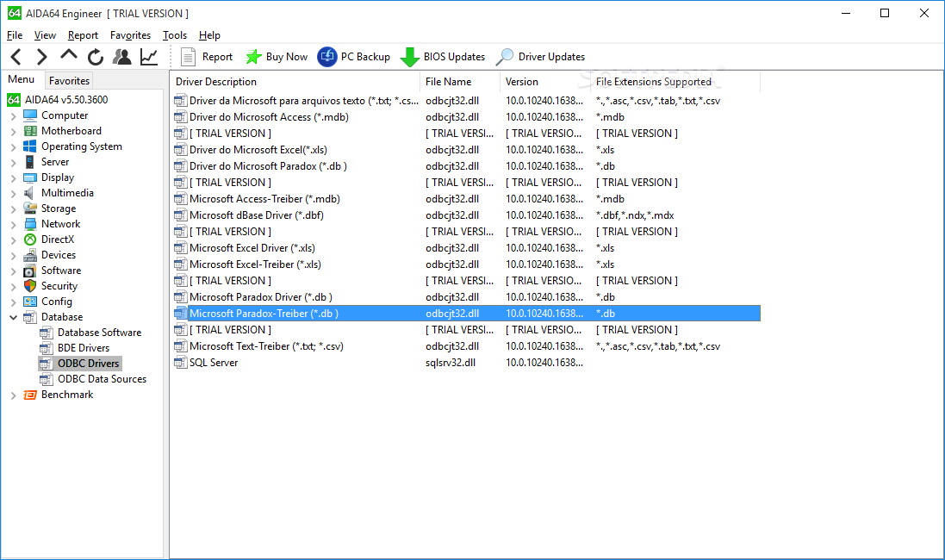The width and height of the screenshot is (945, 560).
Task: Select the SQL Server driver row
Action: click(x=467, y=363)
